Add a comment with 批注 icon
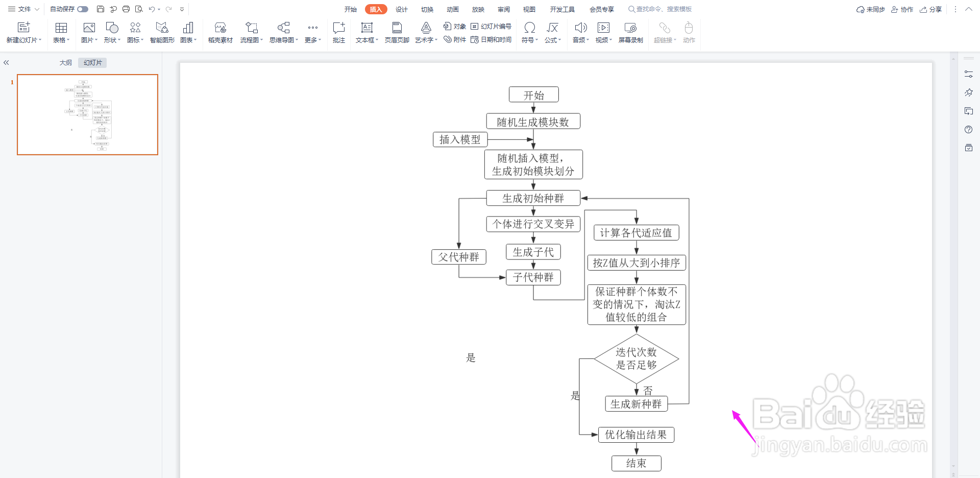Image resolution: width=980 pixels, height=478 pixels. point(339,28)
